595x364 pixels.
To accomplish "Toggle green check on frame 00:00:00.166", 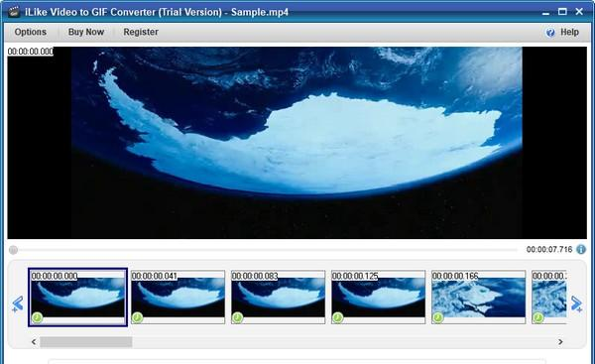I will 437,317.
